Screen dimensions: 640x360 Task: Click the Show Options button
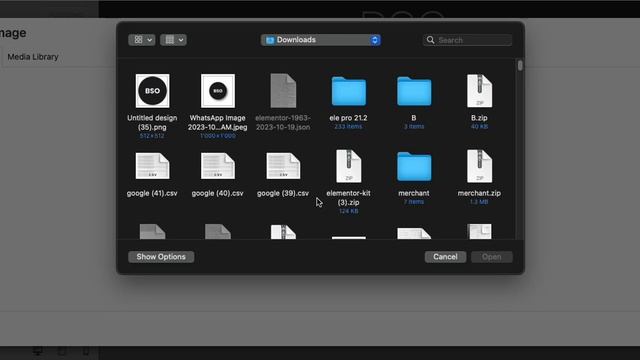tap(161, 257)
